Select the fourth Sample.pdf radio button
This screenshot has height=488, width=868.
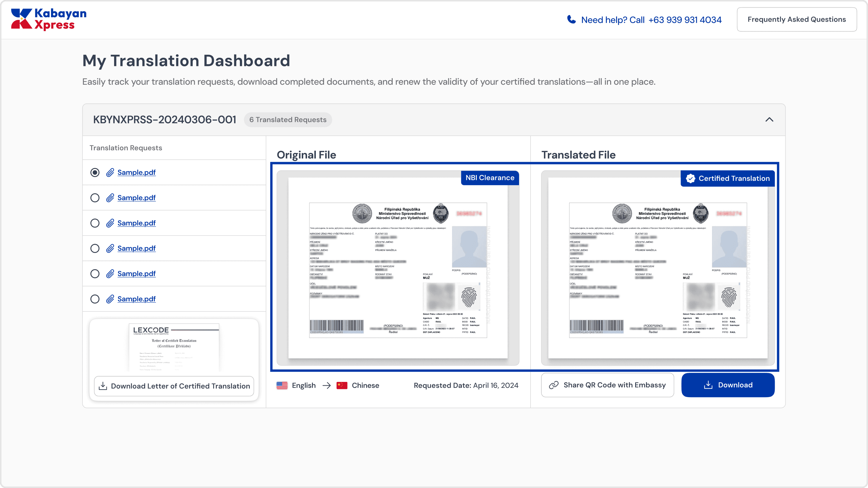pyautogui.click(x=95, y=248)
